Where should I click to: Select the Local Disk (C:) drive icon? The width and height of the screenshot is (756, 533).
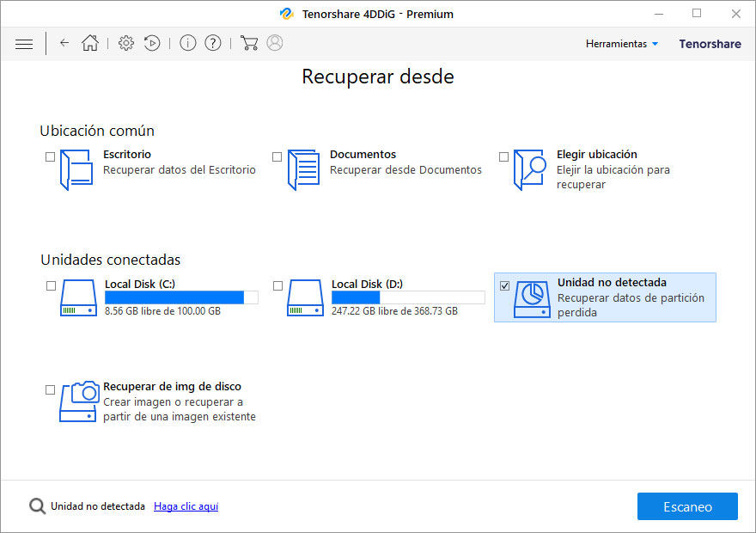click(x=78, y=297)
